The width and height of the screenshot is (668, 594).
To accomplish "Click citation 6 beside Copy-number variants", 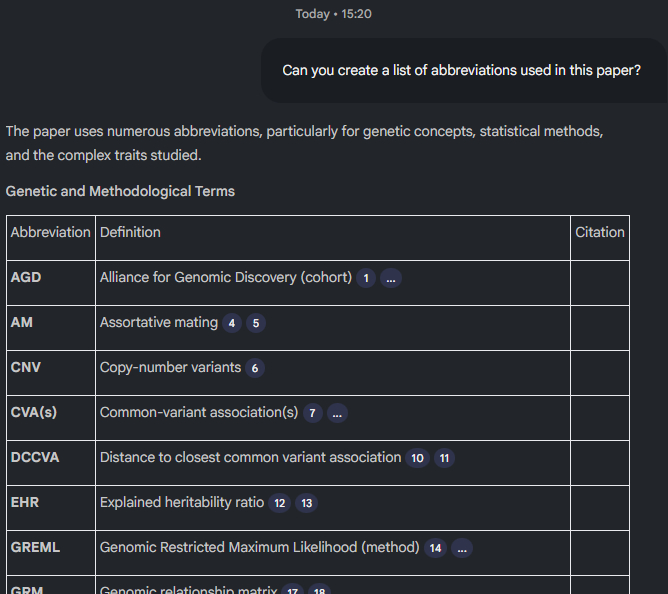I will (x=255, y=368).
